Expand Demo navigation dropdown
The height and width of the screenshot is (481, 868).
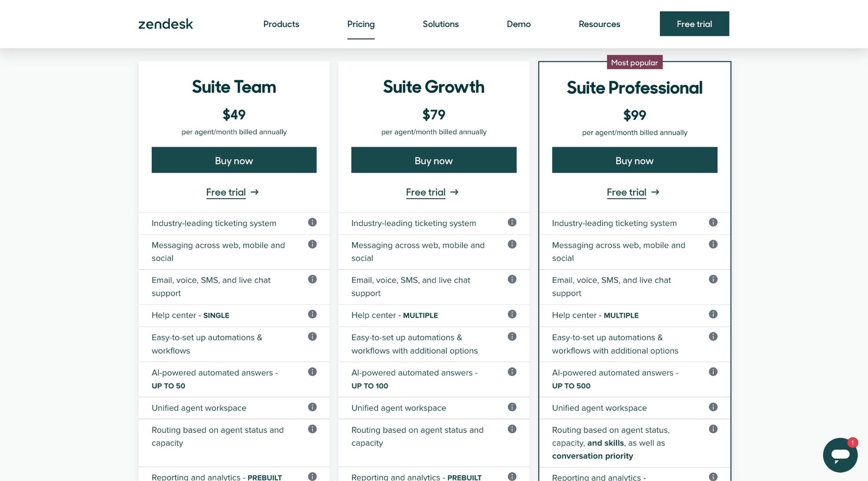click(x=519, y=24)
